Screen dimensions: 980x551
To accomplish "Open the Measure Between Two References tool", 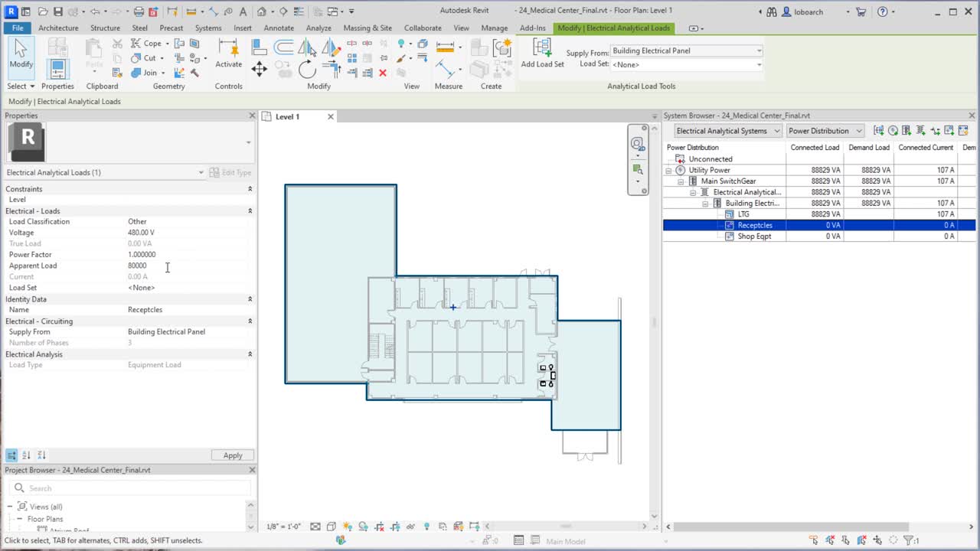I will pyautogui.click(x=445, y=47).
